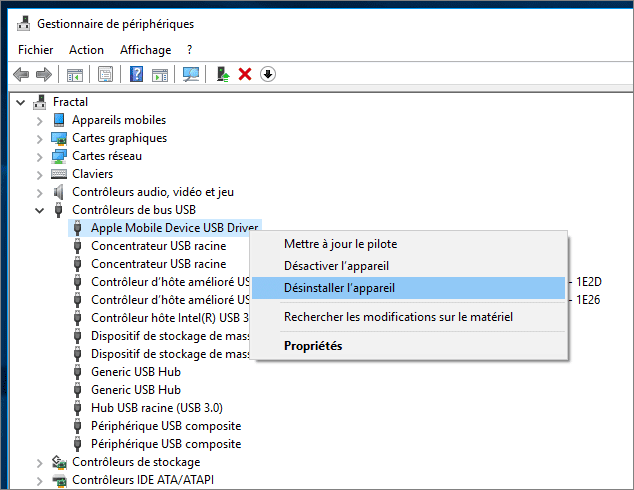
Task: Select the Contrôleur hôte Intel(R) USB 3 entry
Action: tap(170, 318)
